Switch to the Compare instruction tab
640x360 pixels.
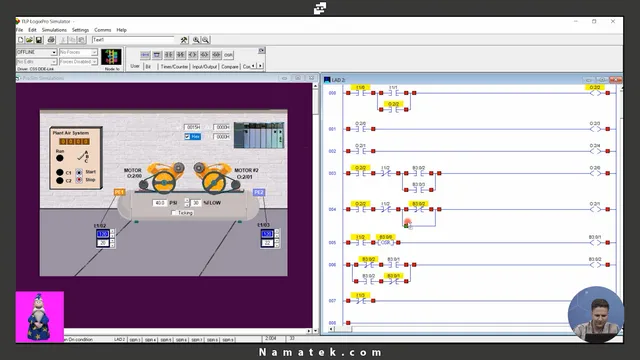coord(230,67)
